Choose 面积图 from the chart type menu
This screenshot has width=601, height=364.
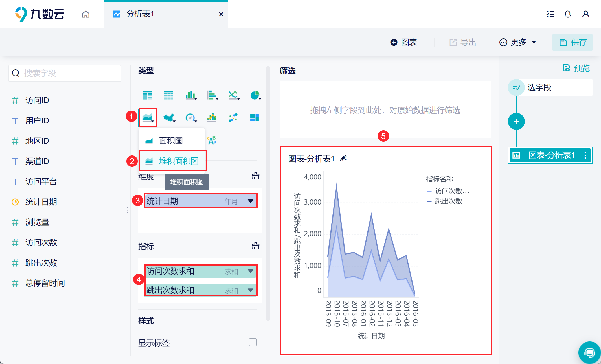(x=171, y=141)
